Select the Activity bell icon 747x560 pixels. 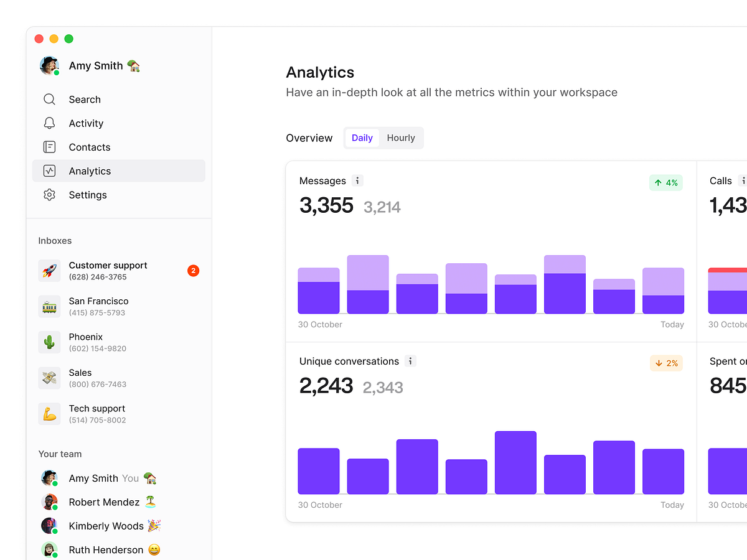49,123
